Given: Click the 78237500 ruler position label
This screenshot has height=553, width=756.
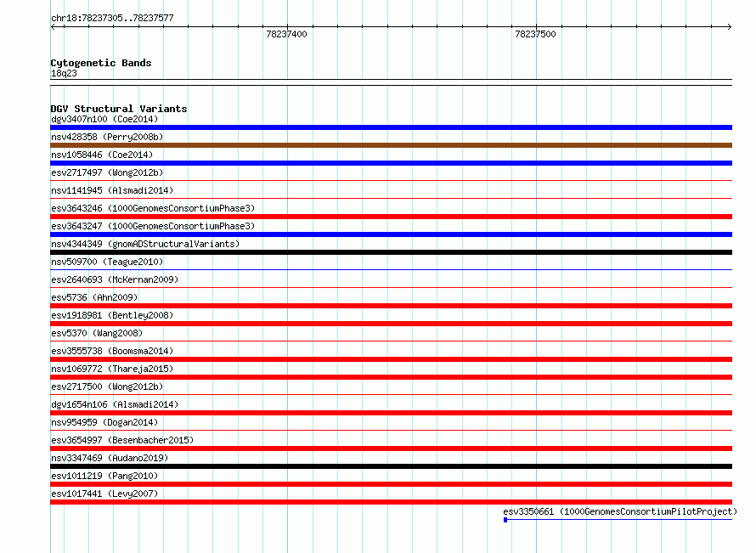Looking at the screenshot, I should click(535, 34).
